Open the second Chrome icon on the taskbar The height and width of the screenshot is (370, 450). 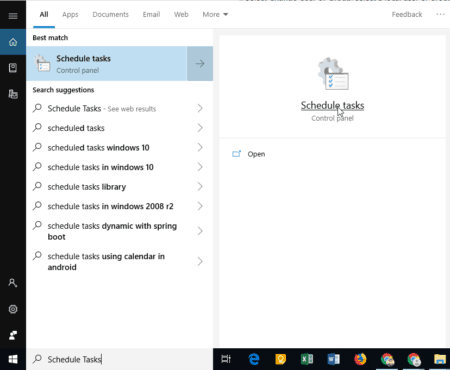pyautogui.click(x=414, y=359)
